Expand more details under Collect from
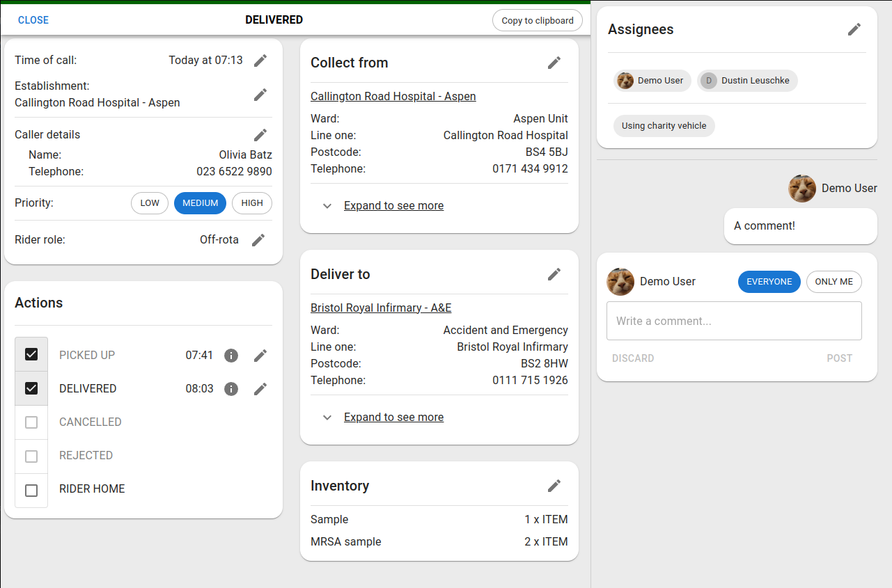 tap(393, 205)
